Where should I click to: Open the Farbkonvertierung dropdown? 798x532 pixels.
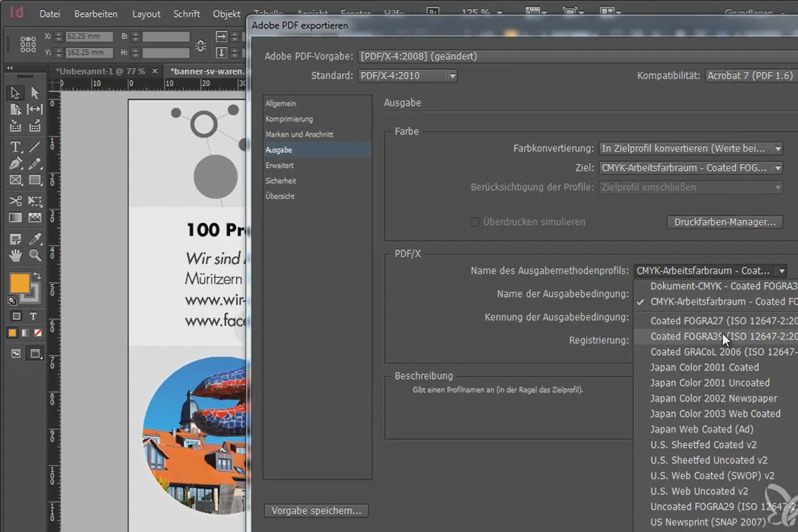tap(691, 148)
